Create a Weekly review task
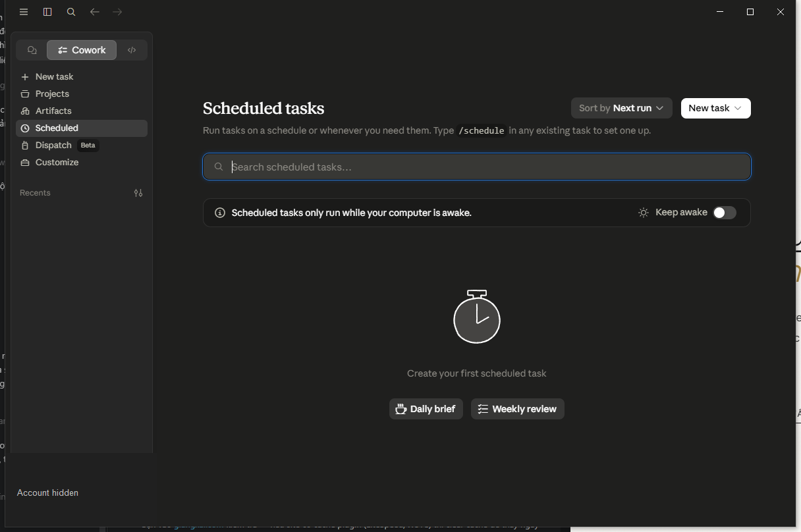The width and height of the screenshot is (801, 532). [518, 409]
